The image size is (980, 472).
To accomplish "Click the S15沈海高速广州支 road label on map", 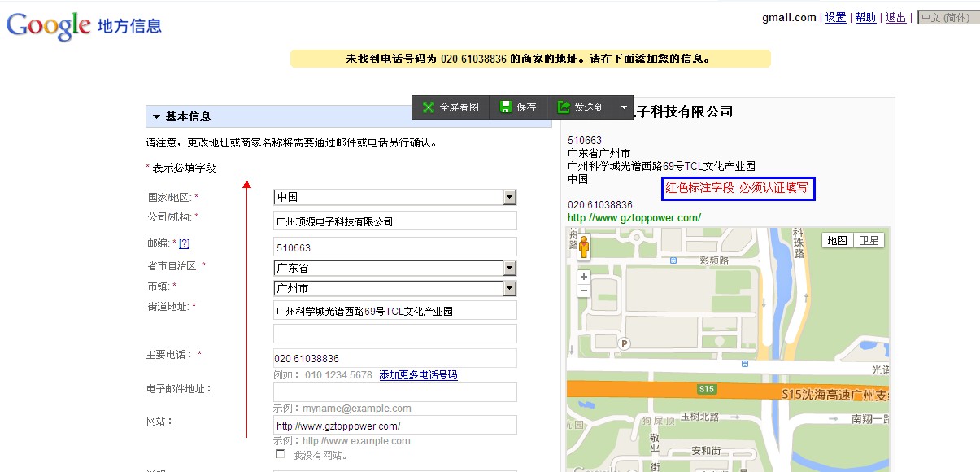I will tap(836, 395).
